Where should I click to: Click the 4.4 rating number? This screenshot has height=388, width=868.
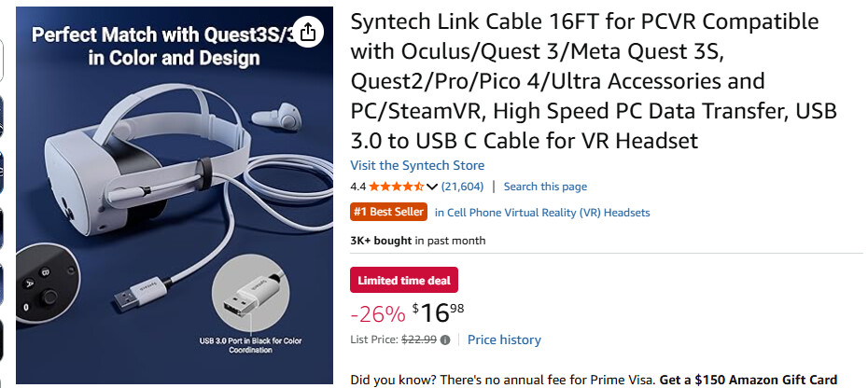(x=358, y=187)
